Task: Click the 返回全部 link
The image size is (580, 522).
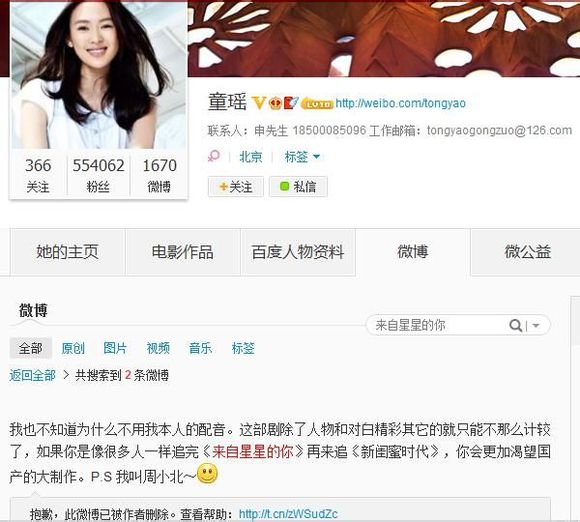Action: tap(33, 375)
